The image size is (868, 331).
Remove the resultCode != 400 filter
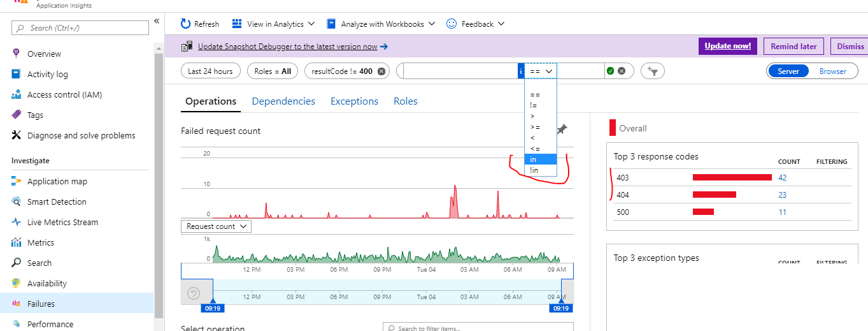[x=381, y=71]
